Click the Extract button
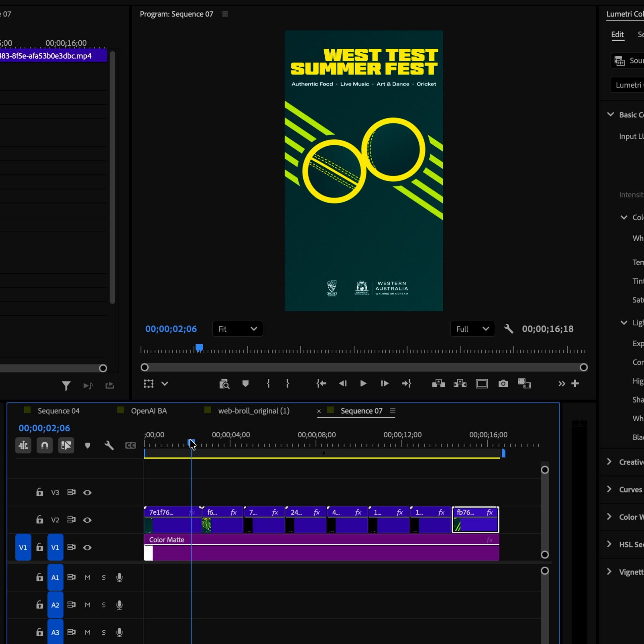The width and height of the screenshot is (644, 644). click(460, 383)
